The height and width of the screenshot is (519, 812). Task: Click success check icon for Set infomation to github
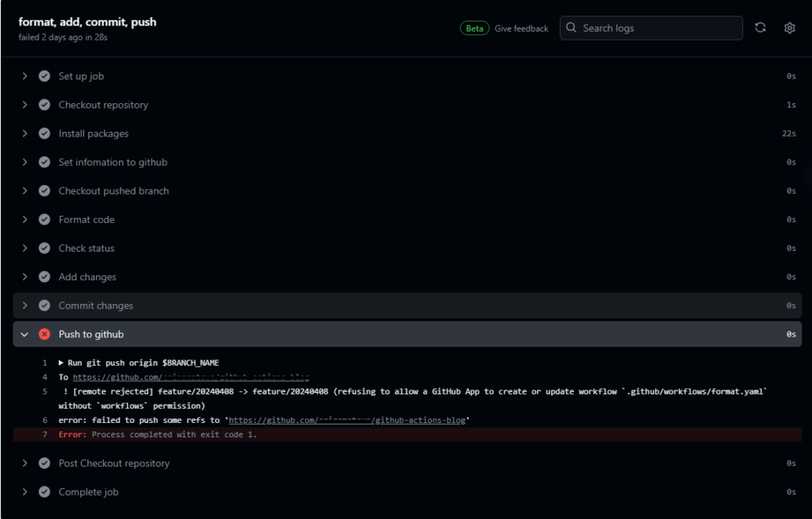[44, 162]
